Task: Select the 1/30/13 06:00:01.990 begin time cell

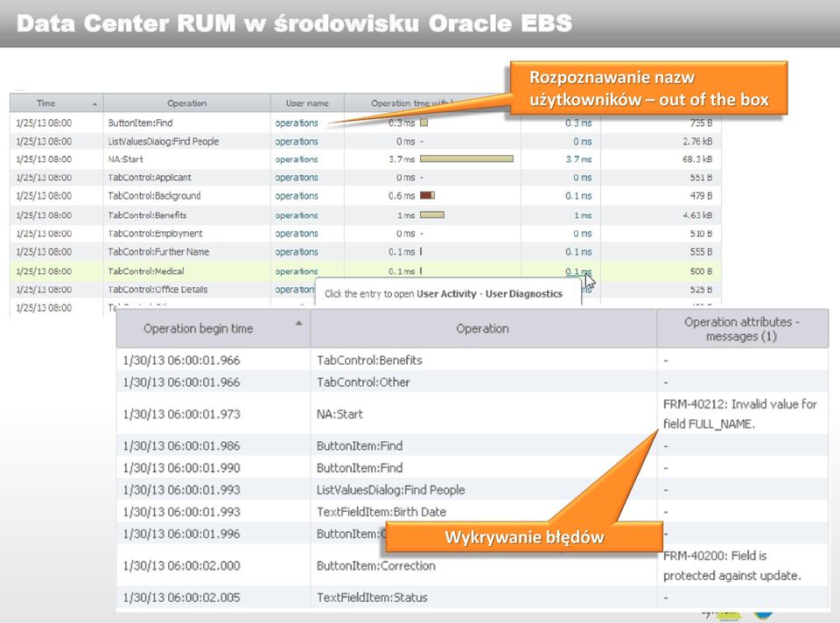Action: coord(182,467)
